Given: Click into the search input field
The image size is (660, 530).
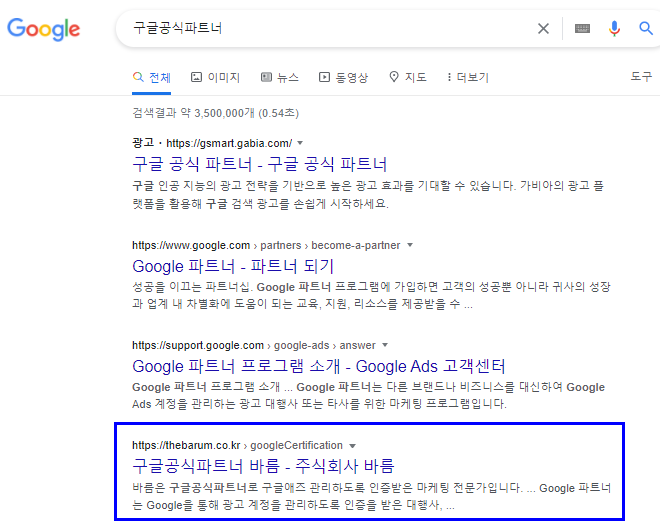Looking at the screenshot, I should 328,29.
